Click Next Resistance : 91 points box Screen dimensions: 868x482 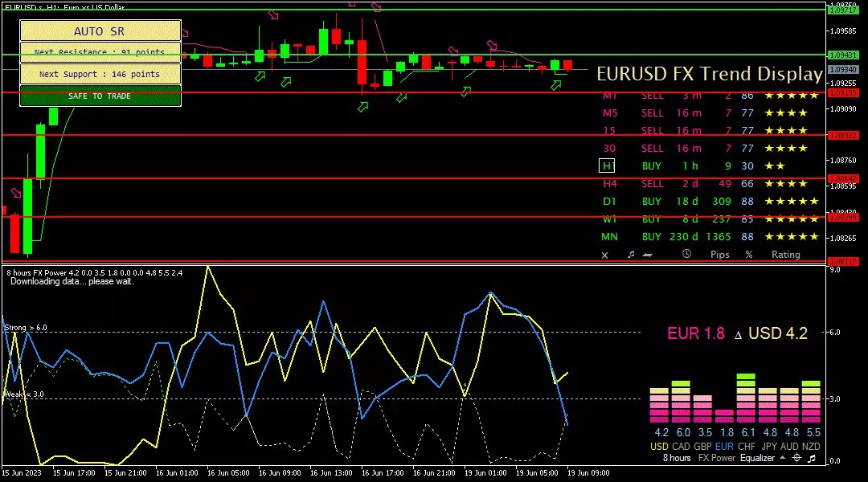100,52
